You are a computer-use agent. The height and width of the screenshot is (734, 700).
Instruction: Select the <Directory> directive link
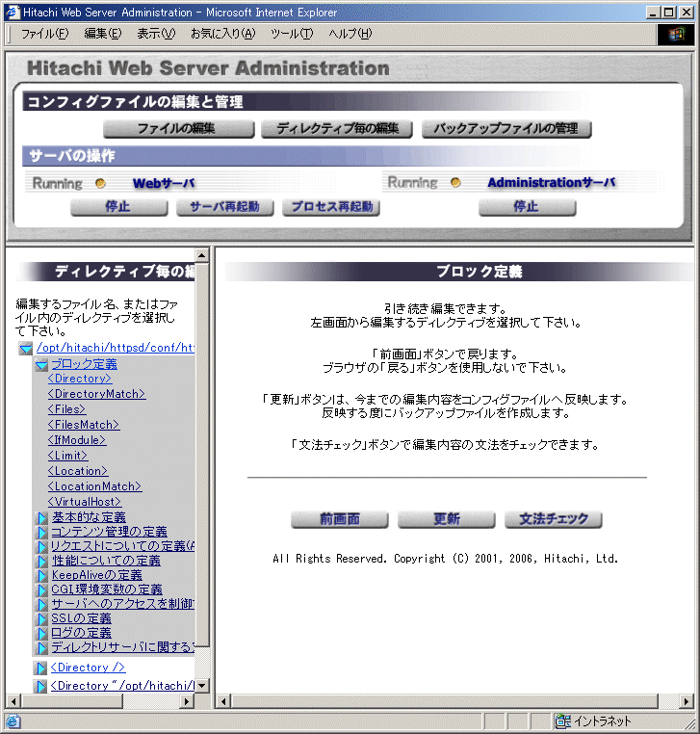point(80,379)
